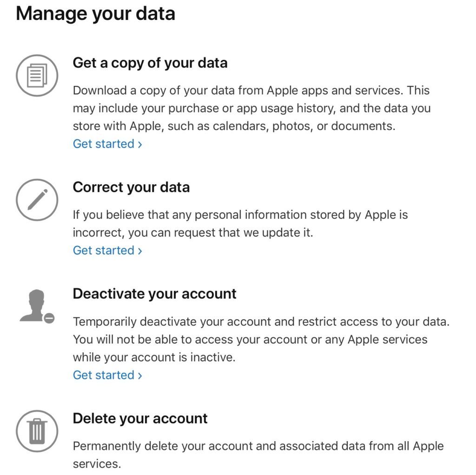The image size is (476, 475).
Task: Click the "Manage your data" page title
Action: coord(95,13)
